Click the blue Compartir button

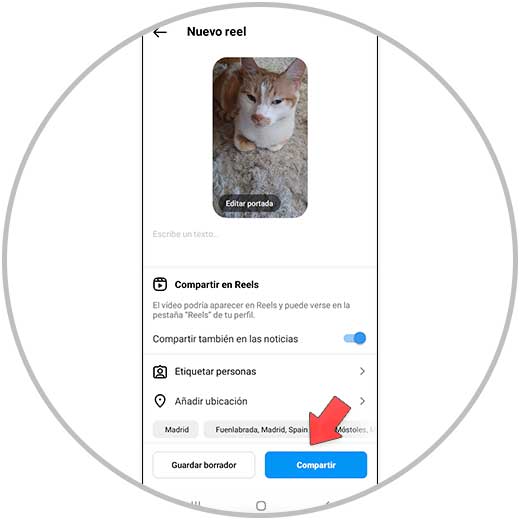316,465
